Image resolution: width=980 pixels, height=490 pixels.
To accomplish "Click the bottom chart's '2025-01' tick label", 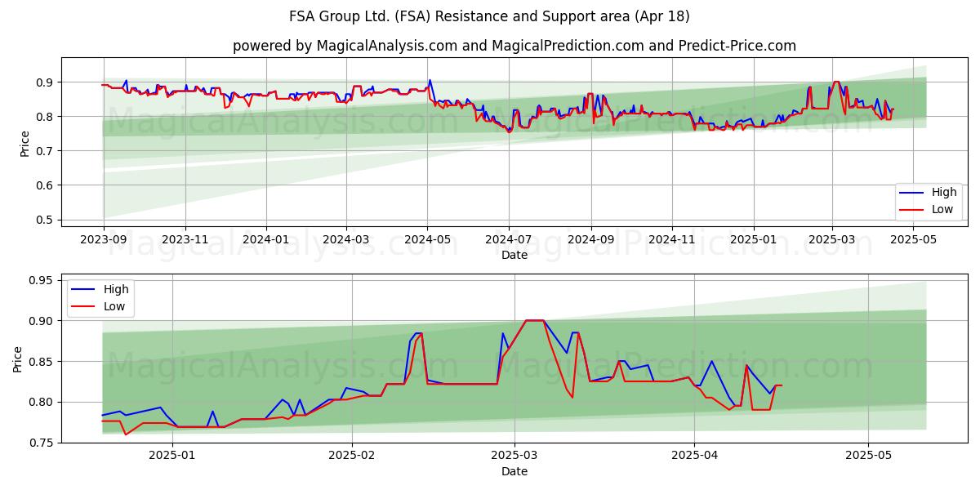I will (173, 456).
